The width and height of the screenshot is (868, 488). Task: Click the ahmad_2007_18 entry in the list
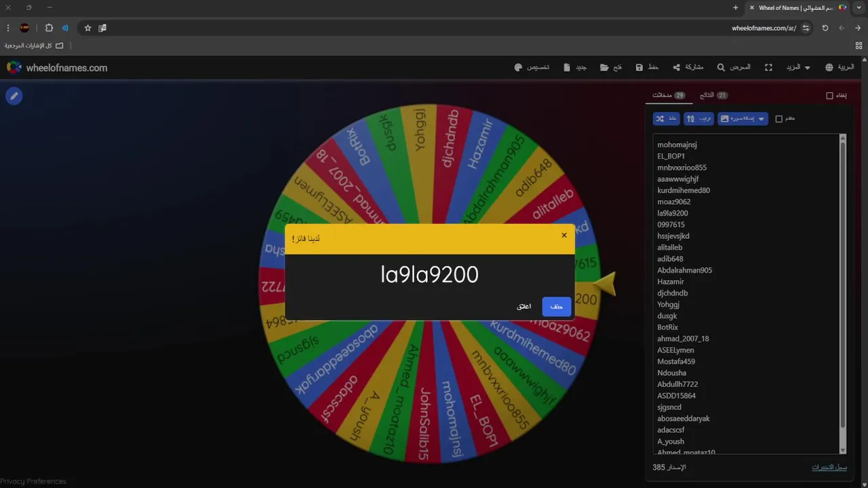click(x=683, y=339)
